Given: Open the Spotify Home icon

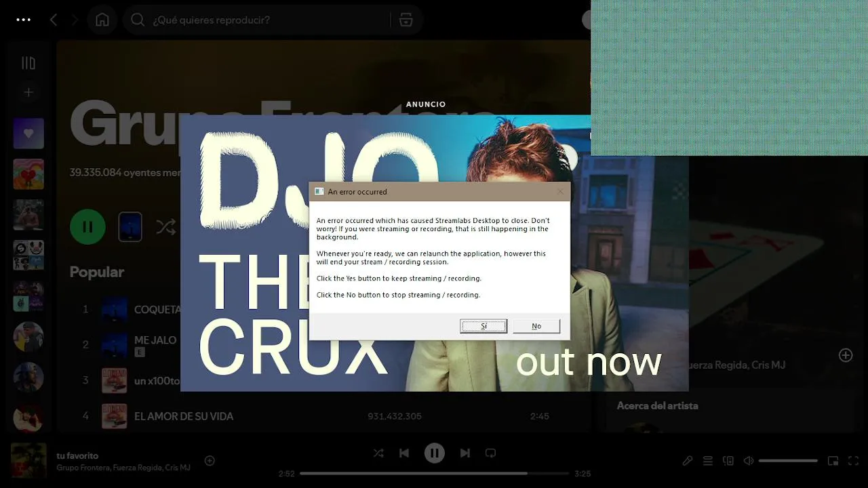Looking at the screenshot, I should (x=102, y=20).
